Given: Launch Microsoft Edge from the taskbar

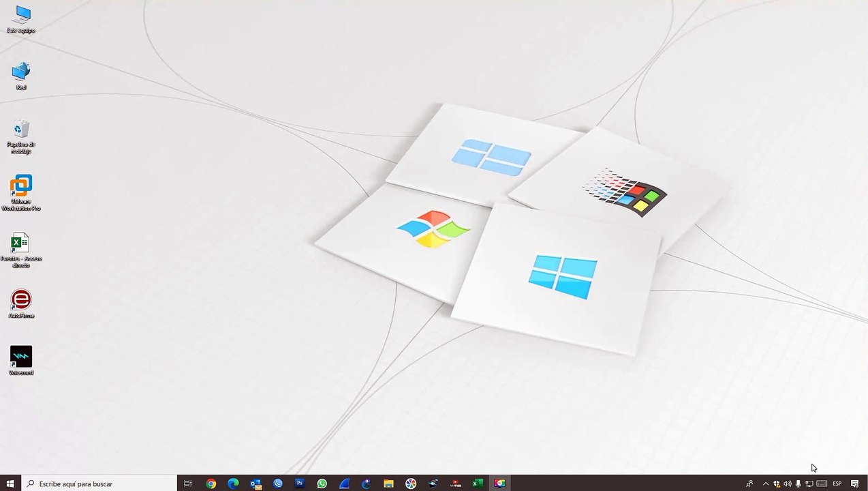Looking at the screenshot, I should [233, 483].
